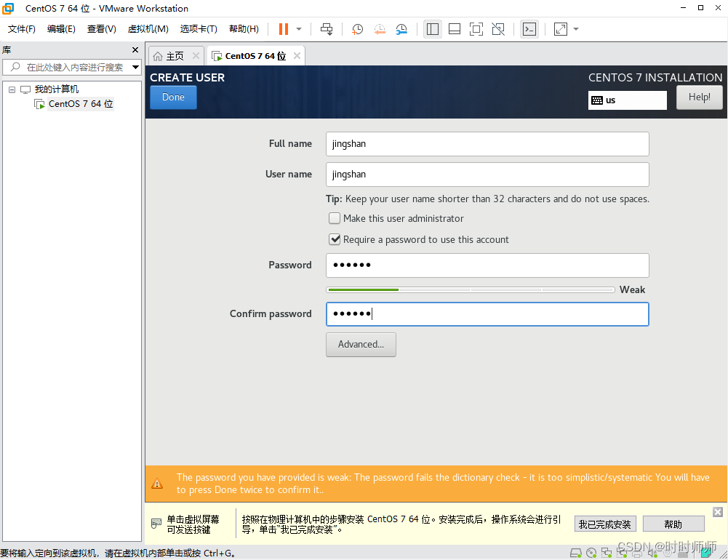Click the blue Done button
The image size is (728, 560).
(x=173, y=97)
